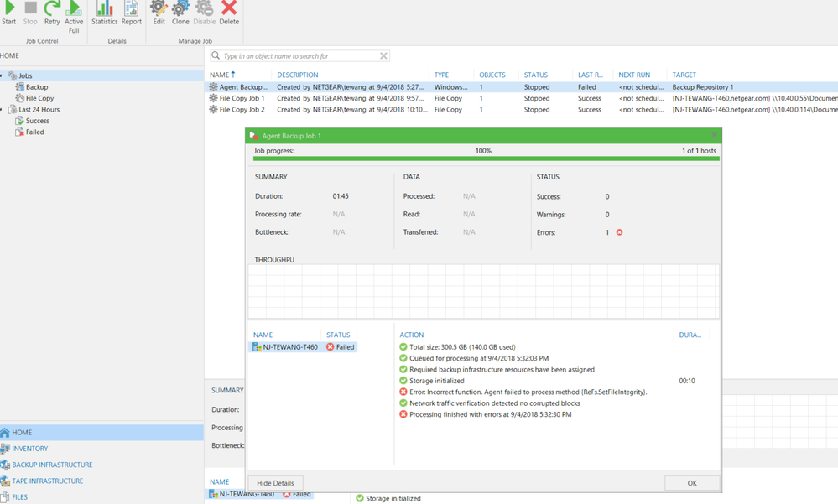Run an Active Full backup
This screenshot has height=504, width=838.
point(74,17)
